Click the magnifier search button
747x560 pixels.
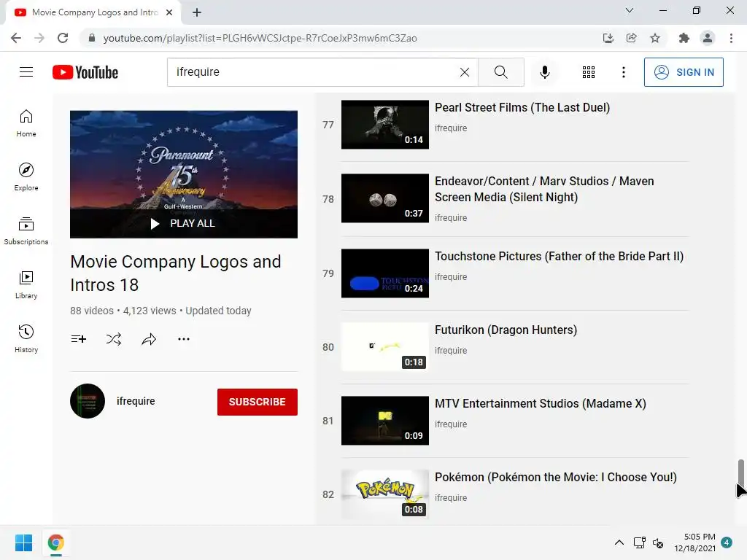[500, 72]
